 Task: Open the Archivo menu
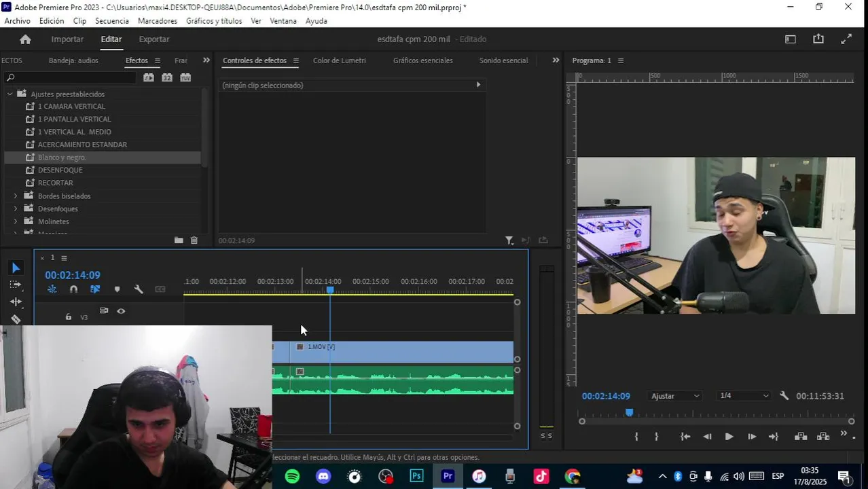[18, 21]
